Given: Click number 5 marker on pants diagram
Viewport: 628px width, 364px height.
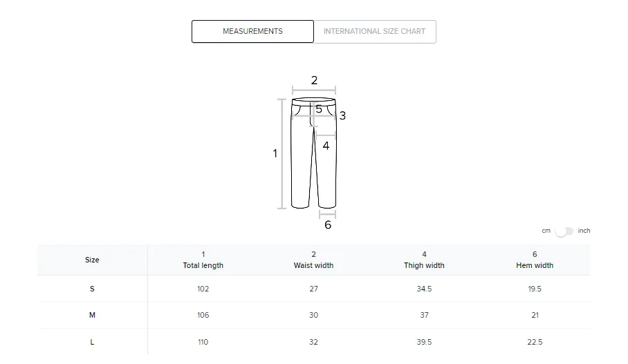Looking at the screenshot, I should [319, 109].
